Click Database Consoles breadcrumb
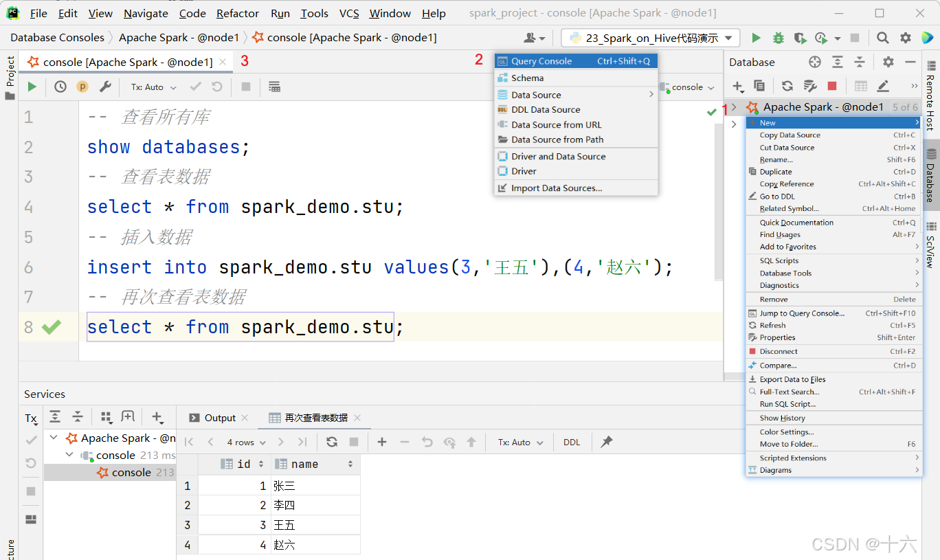940x560 pixels. (58, 38)
